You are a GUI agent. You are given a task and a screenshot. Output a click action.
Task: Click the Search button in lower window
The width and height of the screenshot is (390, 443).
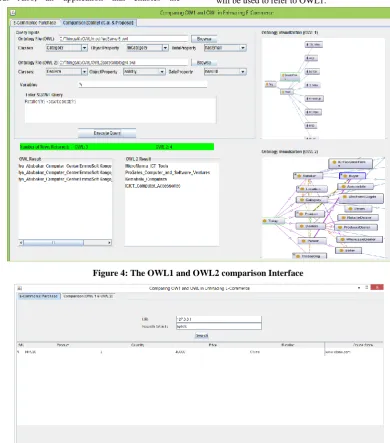pyautogui.click(x=202, y=336)
